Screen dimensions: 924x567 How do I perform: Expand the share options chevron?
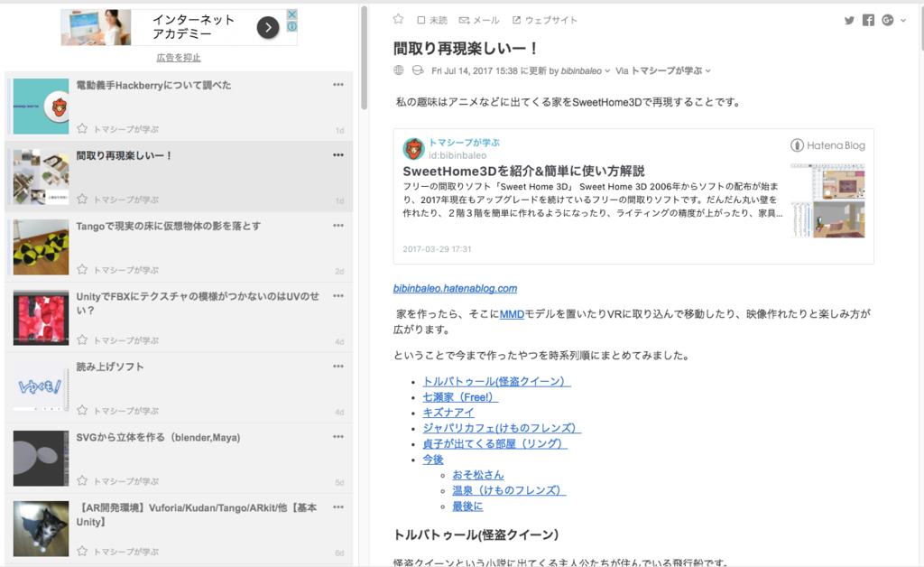[x=903, y=21]
